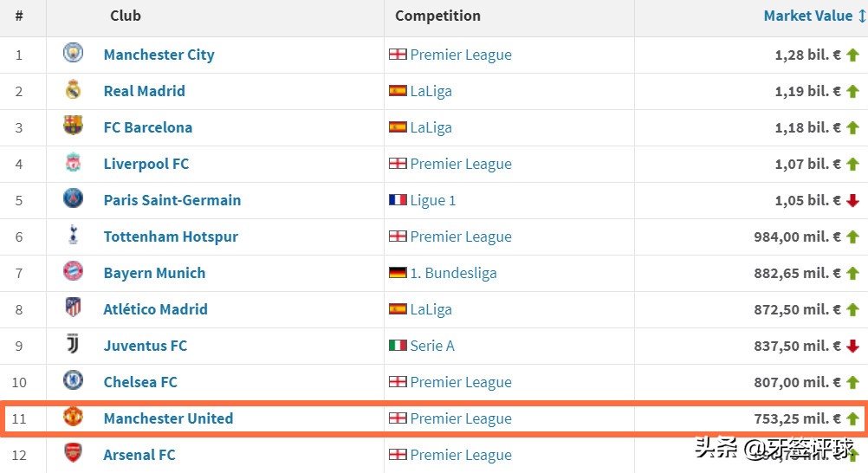The height and width of the screenshot is (473, 868).
Task: Open the 1. Bundesliga competition link
Action: click(453, 273)
